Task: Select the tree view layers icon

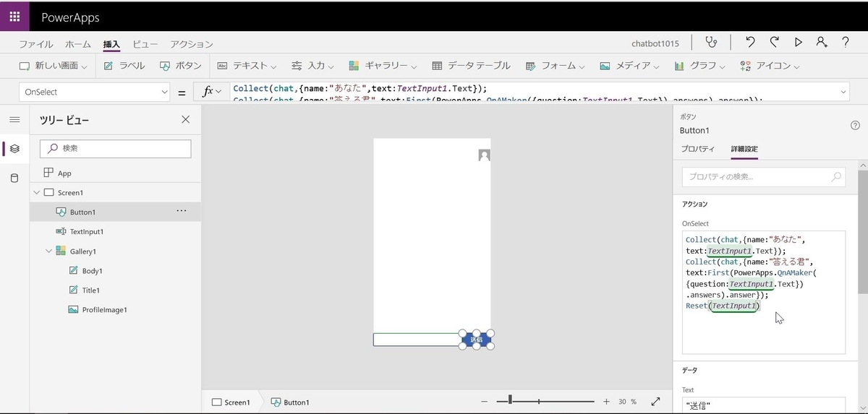Action: click(x=14, y=149)
